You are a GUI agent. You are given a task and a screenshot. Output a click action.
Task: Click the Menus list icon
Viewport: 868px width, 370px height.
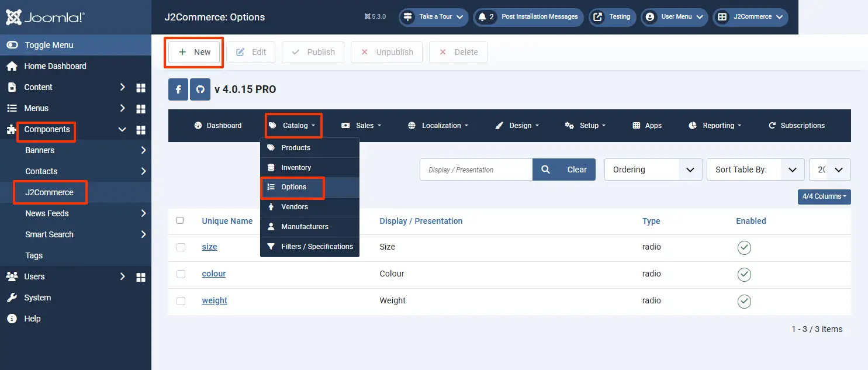click(12, 108)
